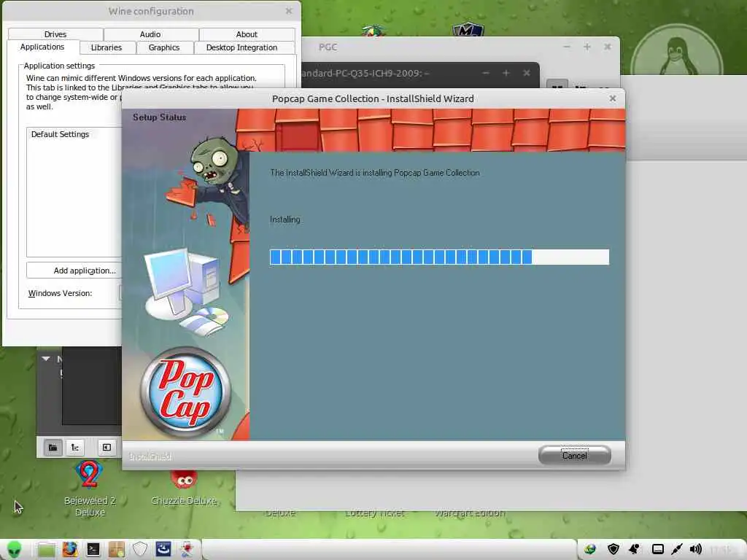Maximize the terminal window using its plus button

point(506,73)
